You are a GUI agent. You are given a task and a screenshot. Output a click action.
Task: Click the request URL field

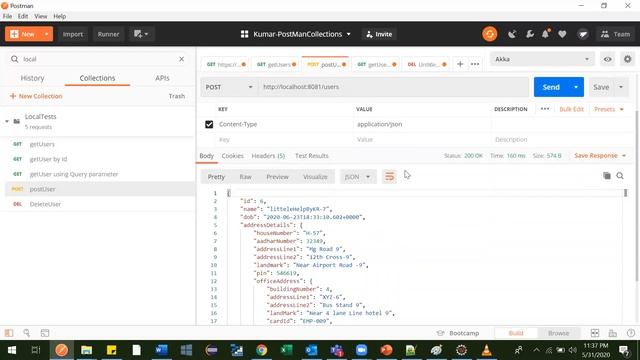[x=393, y=87]
